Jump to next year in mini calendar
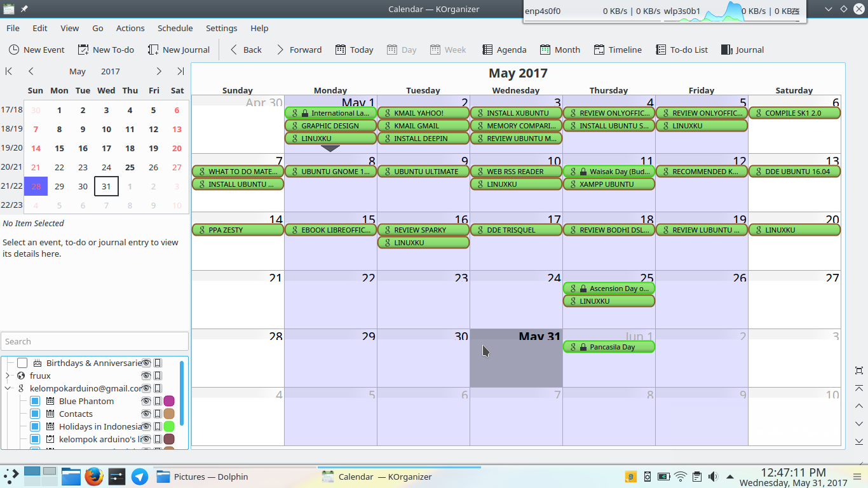Screen dimensions: 868x488 coord(180,71)
